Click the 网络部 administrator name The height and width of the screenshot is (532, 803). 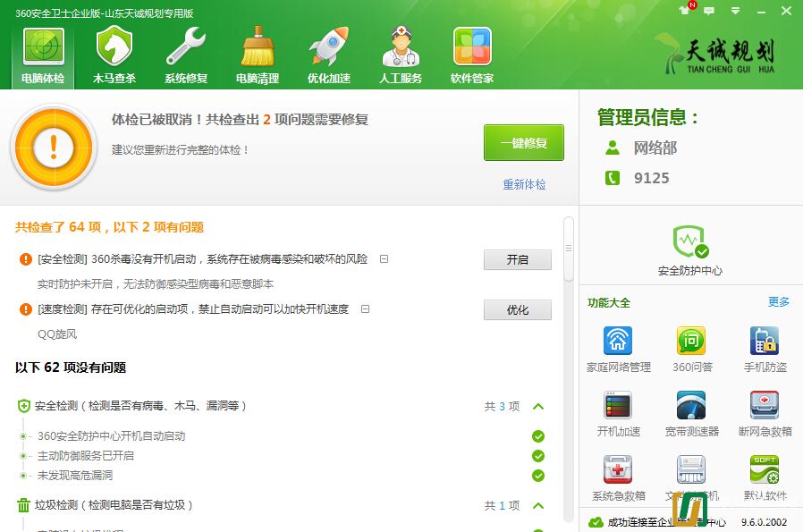655,148
